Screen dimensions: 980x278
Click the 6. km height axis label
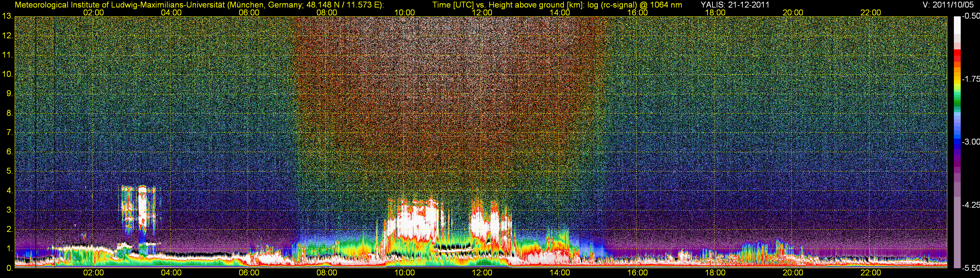coord(9,151)
